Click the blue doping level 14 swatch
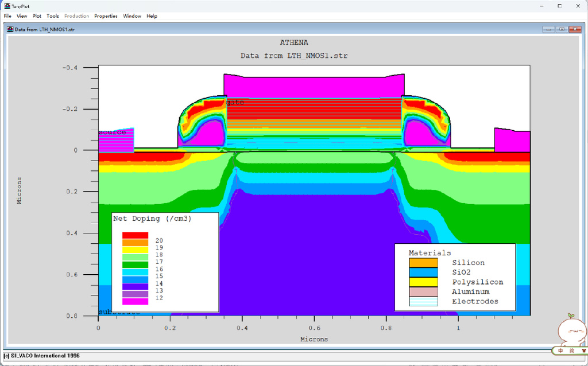 (135, 279)
